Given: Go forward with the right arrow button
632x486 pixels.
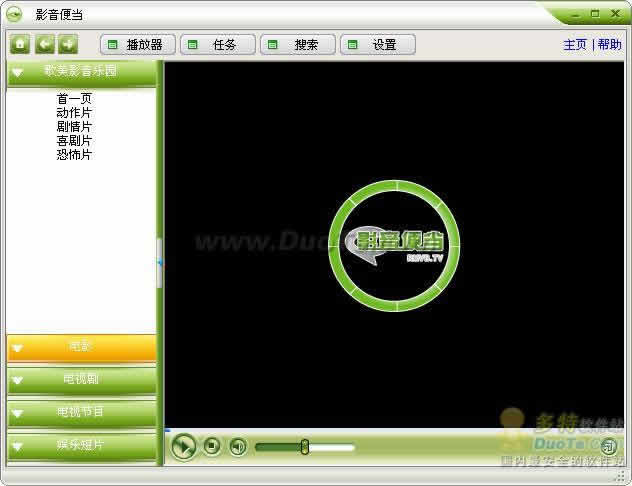Looking at the screenshot, I should pyautogui.click(x=68, y=44).
